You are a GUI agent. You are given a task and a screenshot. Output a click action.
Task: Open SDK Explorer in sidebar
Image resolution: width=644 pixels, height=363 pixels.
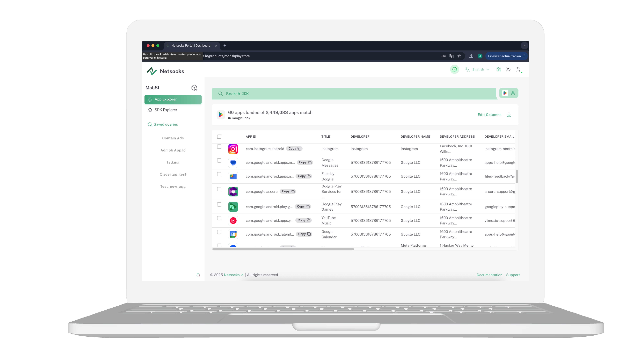pyautogui.click(x=166, y=110)
